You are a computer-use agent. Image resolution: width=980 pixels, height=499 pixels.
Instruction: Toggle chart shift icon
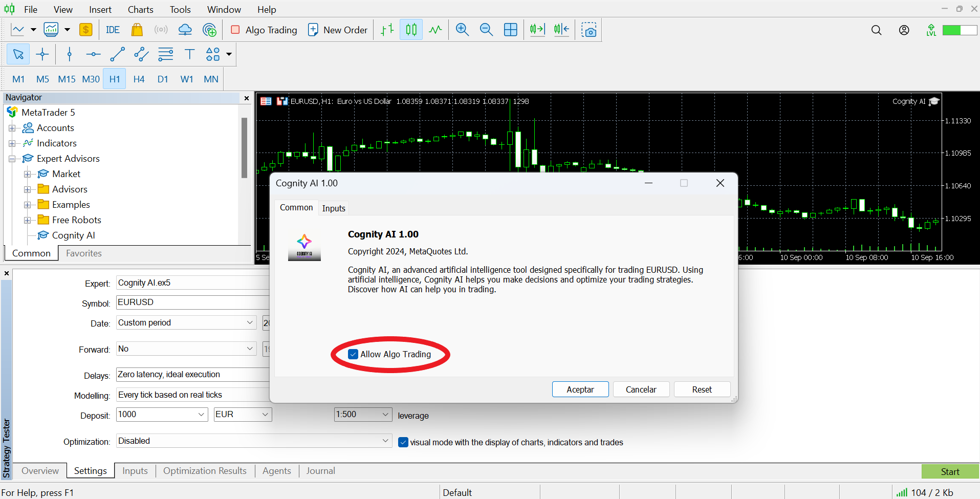[561, 30]
